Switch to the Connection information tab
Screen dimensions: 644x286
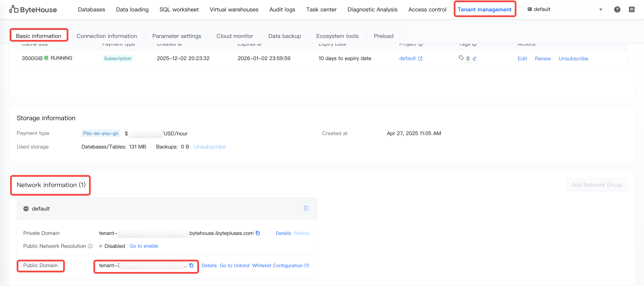(x=107, y=36)
